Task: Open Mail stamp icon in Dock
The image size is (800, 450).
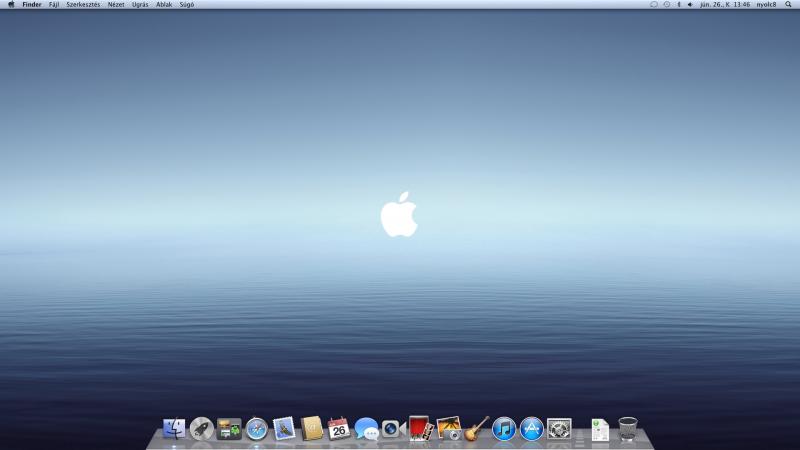Action: (284, 429)
